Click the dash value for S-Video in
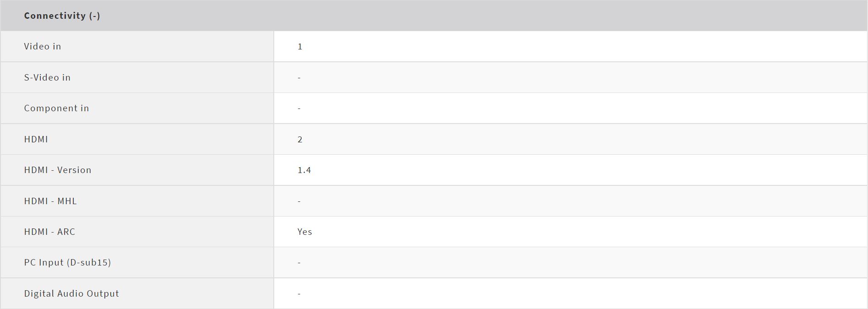868x309 pixels. click(x=299, y=78)
